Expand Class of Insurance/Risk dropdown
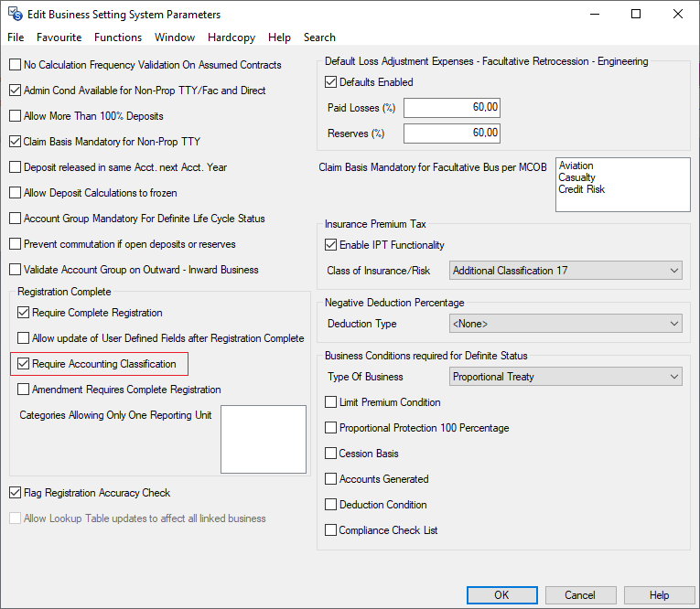 [x=566, y=271]
